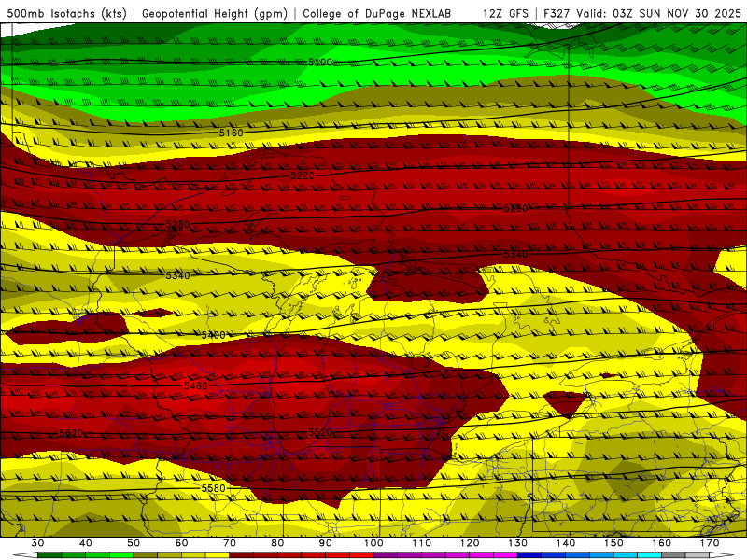Click the 'Geopotential Height (gpm)' title text
The width and height of the screenshot is (747, 560).
click(x=215, y=14)
